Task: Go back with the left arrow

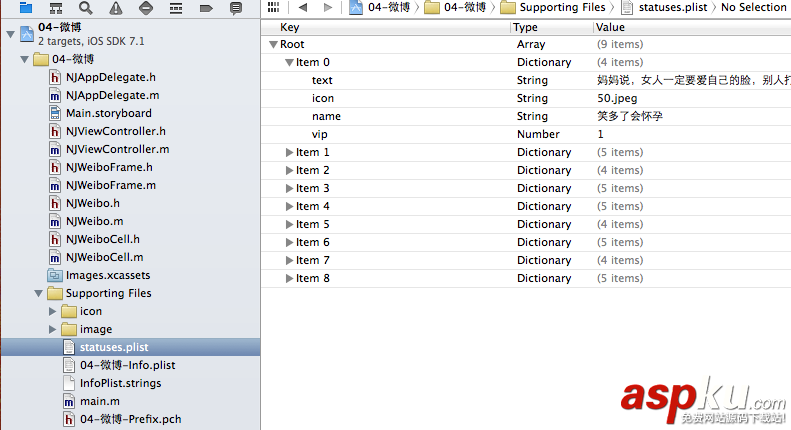Action: pos(303,7)
